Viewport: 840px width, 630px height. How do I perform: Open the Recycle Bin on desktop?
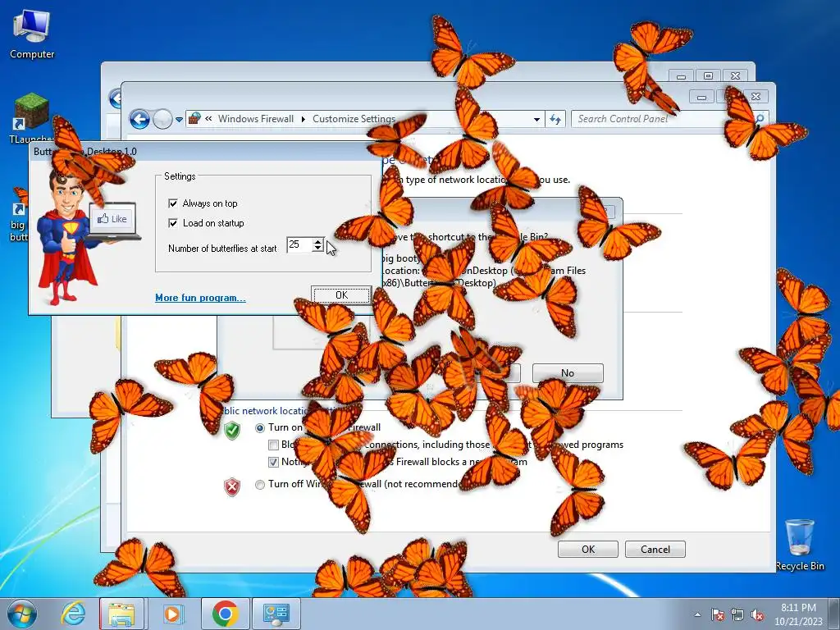click(x=800, y=545)
